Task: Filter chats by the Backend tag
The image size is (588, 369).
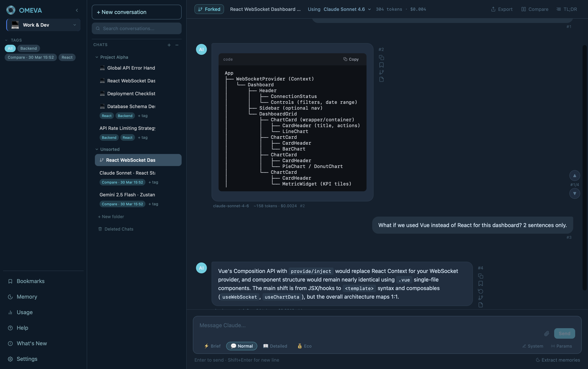Action: (x=29, y=48)
